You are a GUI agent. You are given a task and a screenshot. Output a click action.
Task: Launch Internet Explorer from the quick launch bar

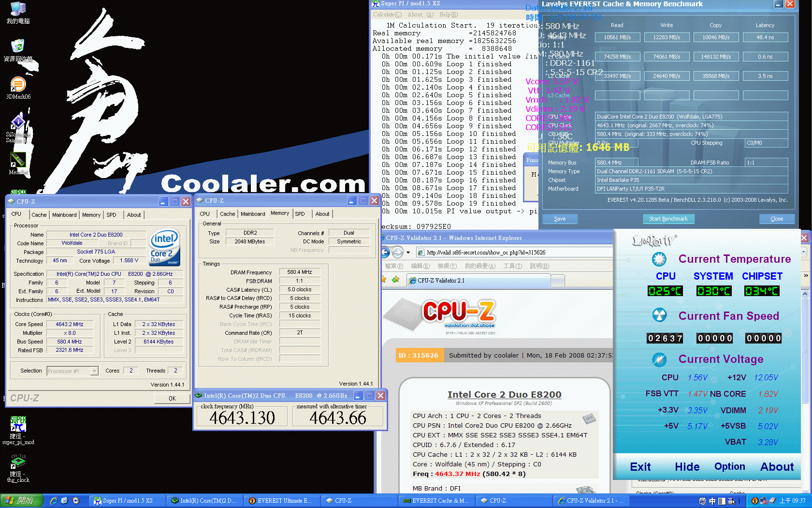tap(54, 501)
